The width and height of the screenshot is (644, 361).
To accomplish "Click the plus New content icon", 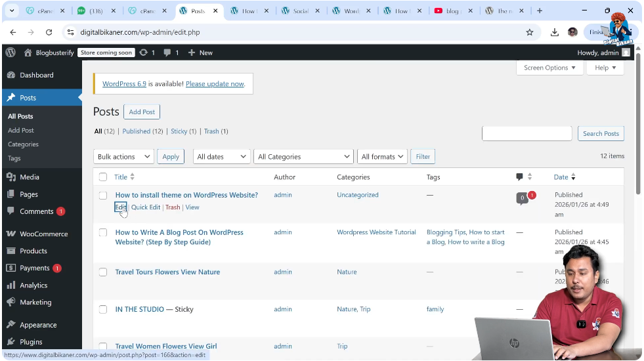I will coord(192,53).
